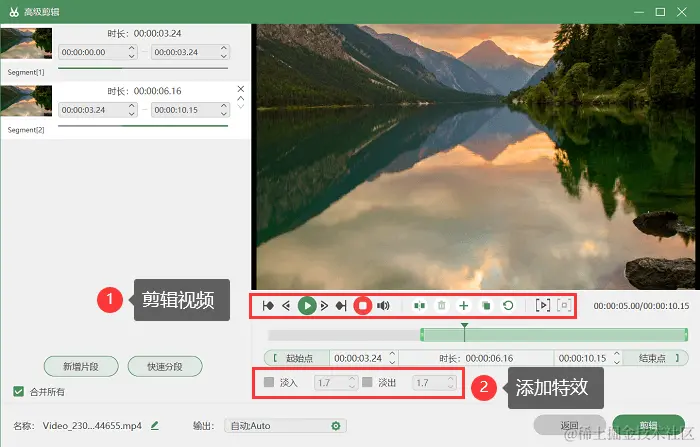Increase Segment[1] start time stepper
Screen dimensions: 700x447
tap(132, 48)
